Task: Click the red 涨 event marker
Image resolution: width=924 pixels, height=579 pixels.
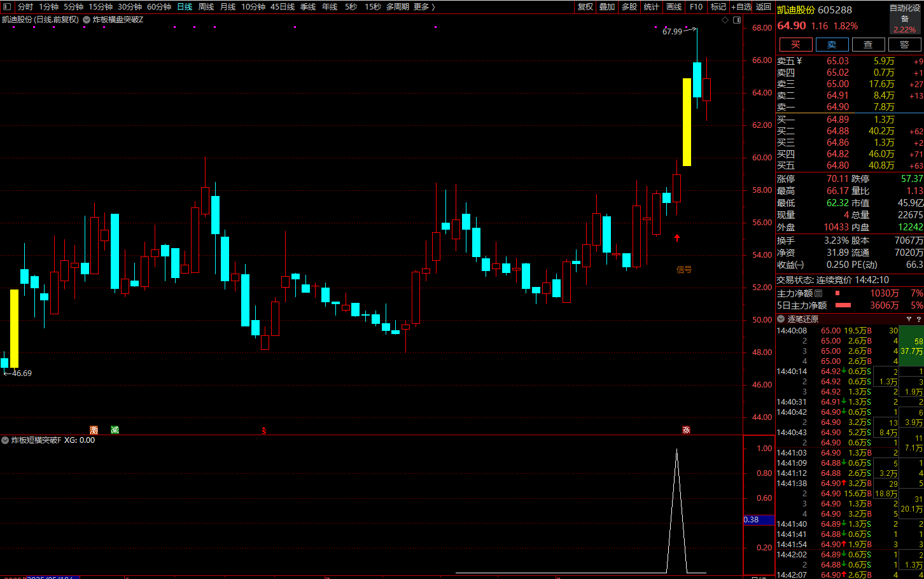Action: (686, 430)
